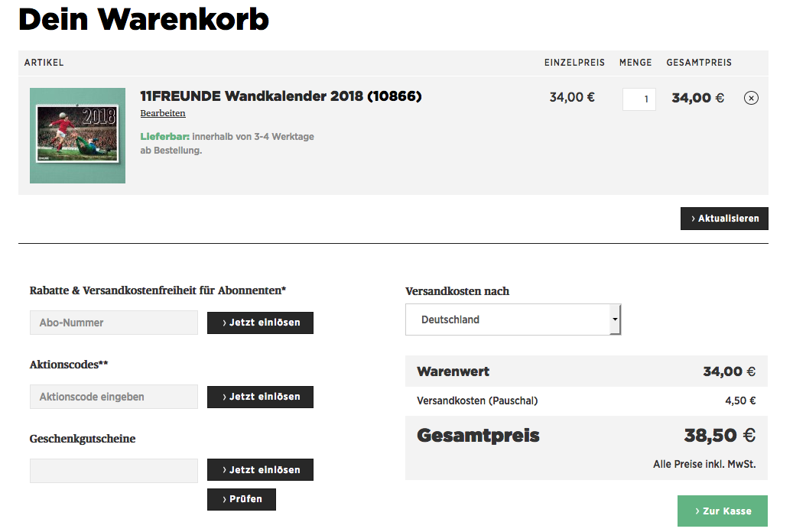This screenshot has height=532, width=793.
Task: Proceed with the green Zur Kasse button
Action: click(x=722, y=511)
